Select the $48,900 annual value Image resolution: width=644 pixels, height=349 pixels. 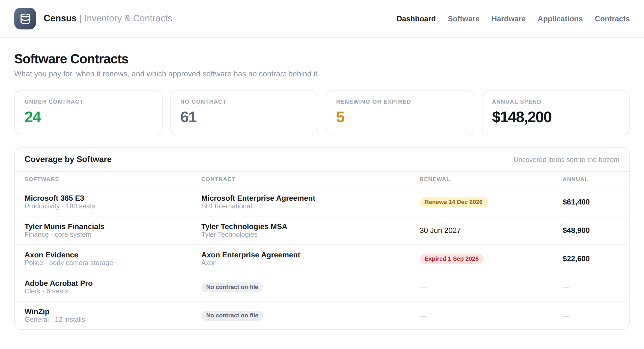[x=576, y=230]
